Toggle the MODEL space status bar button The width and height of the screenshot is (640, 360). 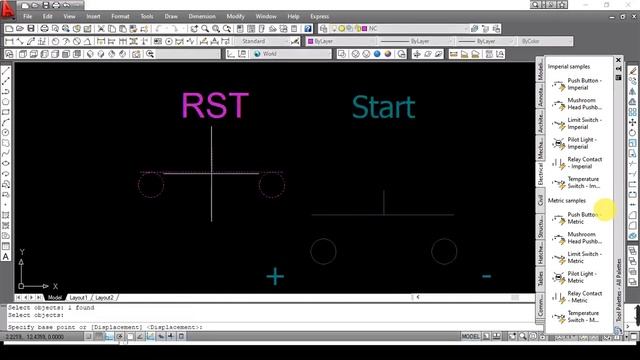point(471,336)
